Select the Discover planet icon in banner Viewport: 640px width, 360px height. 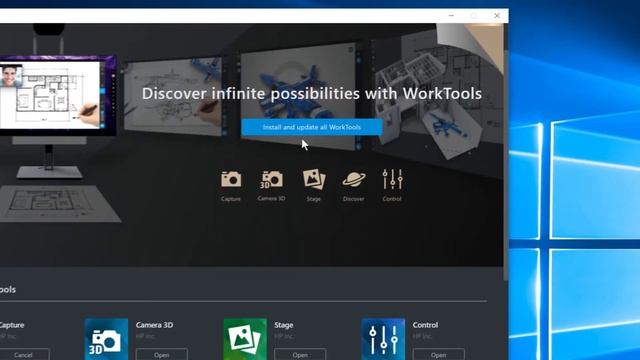coord(353,179)
